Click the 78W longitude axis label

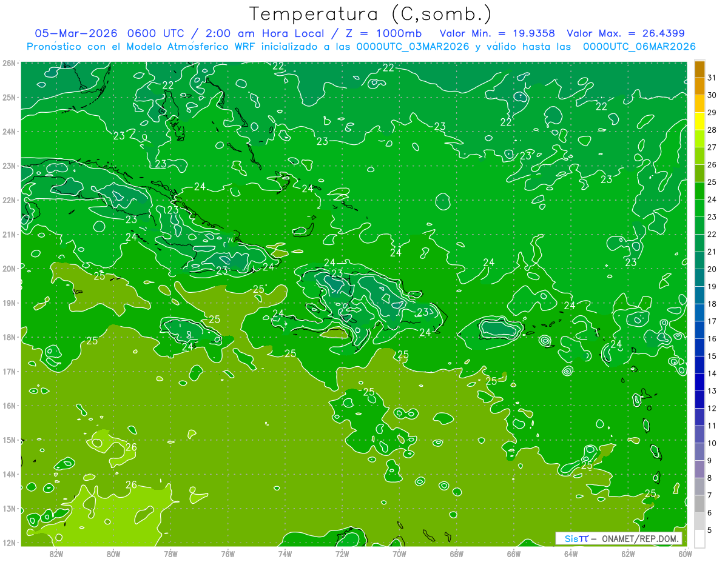point(170,554)
